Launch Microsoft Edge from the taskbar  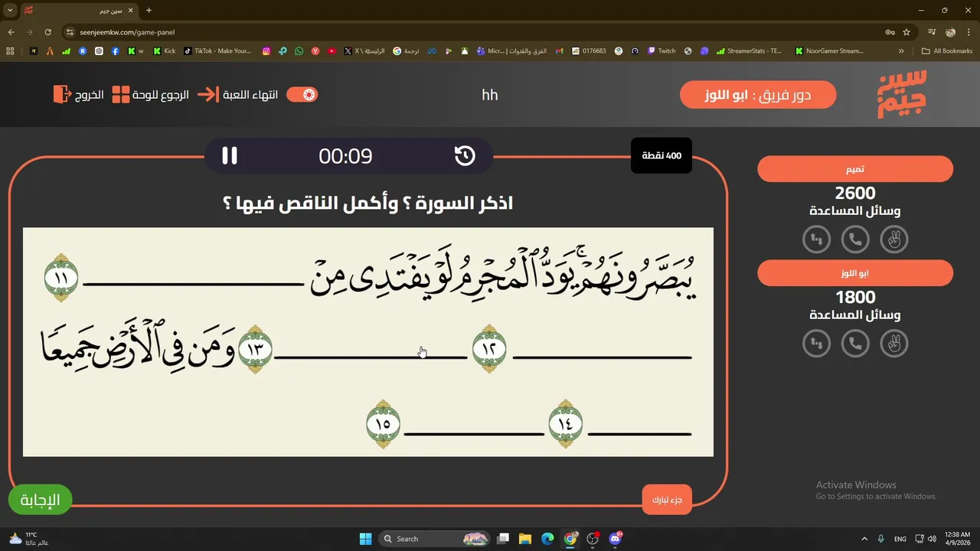coord(547,539)
